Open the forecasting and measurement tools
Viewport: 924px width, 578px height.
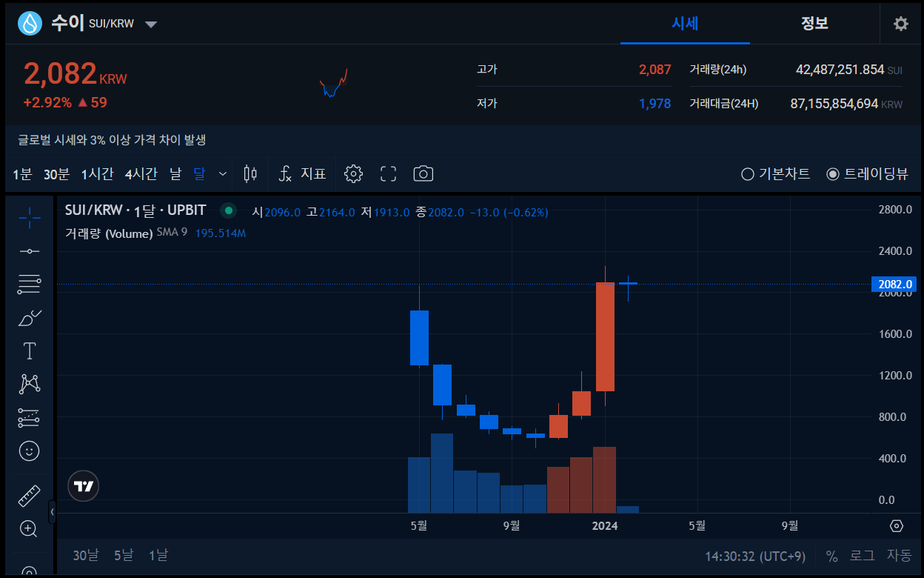pos(30,418)
